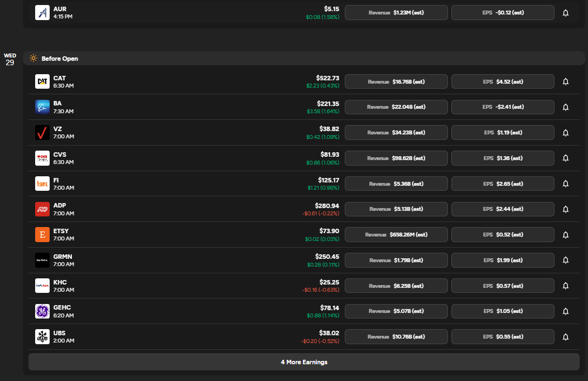Open ETSY EPS $0.52 estimate
588x381 pixels.
[503, 235]
